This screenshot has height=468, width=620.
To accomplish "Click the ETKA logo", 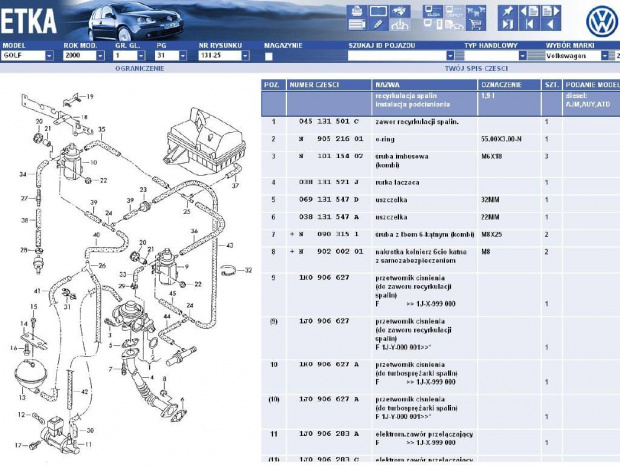I will coord(28,21).
